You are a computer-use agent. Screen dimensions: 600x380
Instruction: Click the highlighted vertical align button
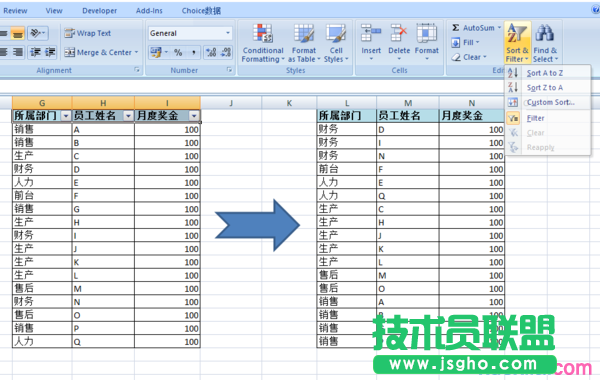click(x=18, y=34)
